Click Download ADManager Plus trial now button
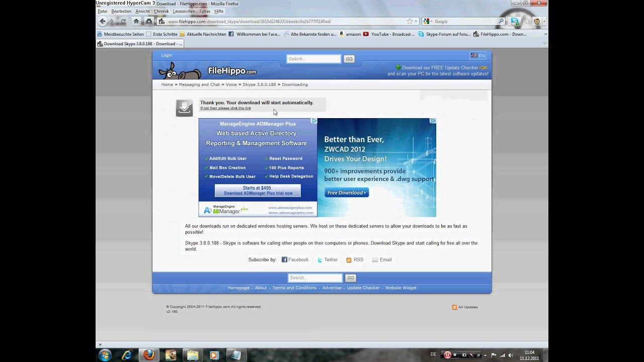644x362 pixels. coord(258,191)
